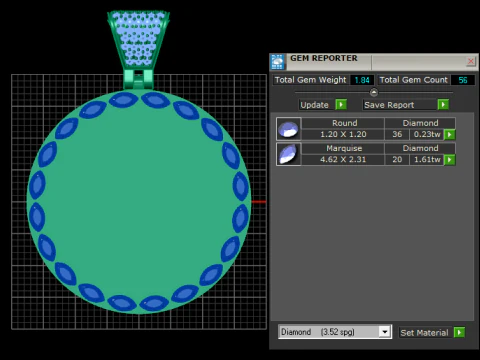480x360 pixels.
Task: Click the Set Material button
Action: pos(425,332)
